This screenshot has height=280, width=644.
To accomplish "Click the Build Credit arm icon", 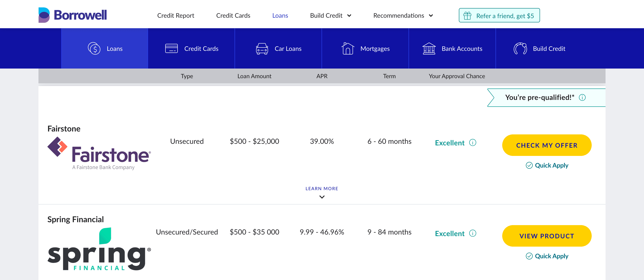I will (520, 49).
